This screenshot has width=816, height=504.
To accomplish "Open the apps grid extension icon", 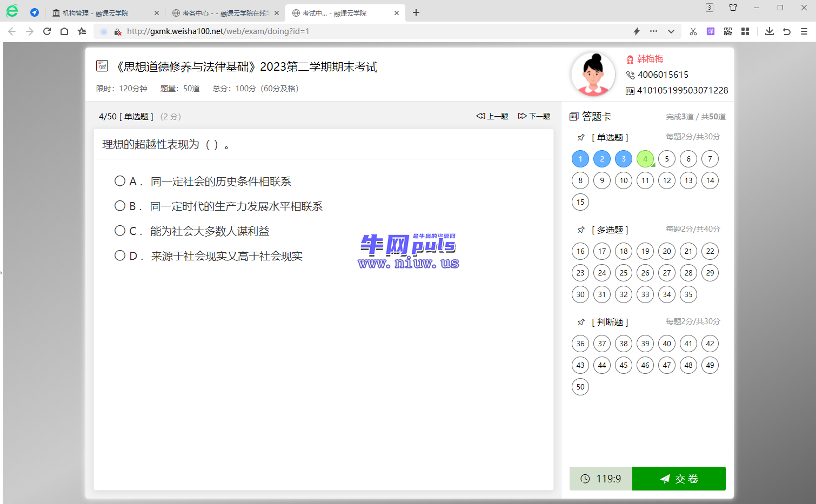I will (x=745, y=31).
